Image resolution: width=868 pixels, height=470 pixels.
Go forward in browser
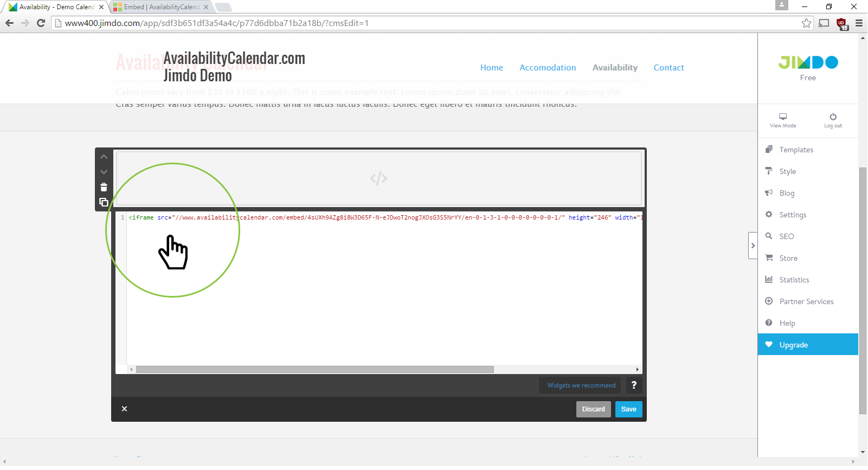(x=25, y=23)
